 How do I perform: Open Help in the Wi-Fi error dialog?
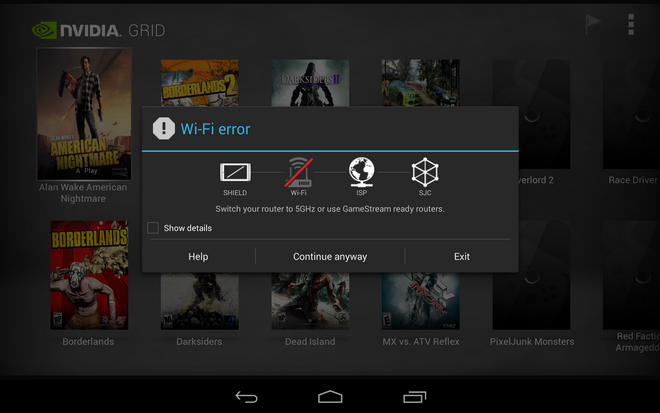coord(198,256)
